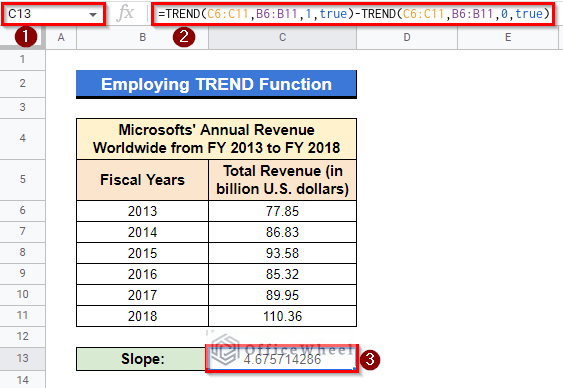This screenshot has height=388, width=563.
Task: Select row 1 header
Action: (23, 60)
